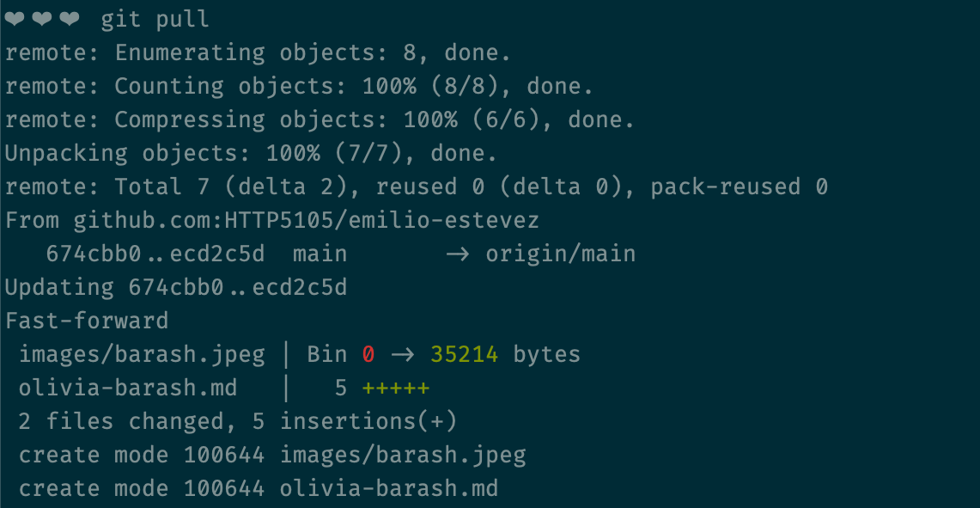Click the git pull command text
Image resolution: width=980 pixels, height=508 pixels.
point(155,20)
